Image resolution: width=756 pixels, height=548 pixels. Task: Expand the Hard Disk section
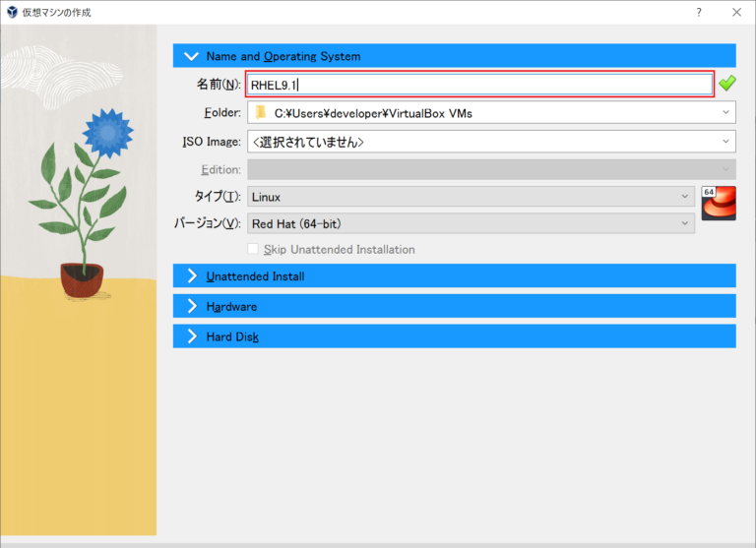tap(191, 336)
